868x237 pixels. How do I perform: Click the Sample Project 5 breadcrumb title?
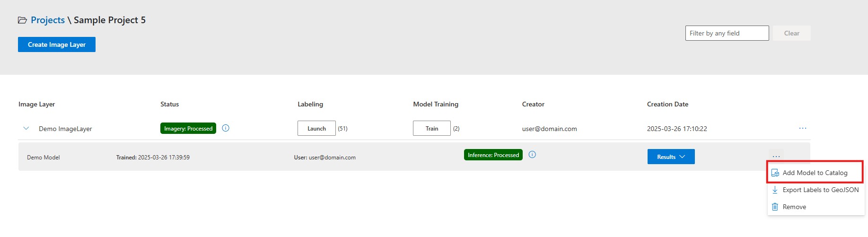coord(110,20)
